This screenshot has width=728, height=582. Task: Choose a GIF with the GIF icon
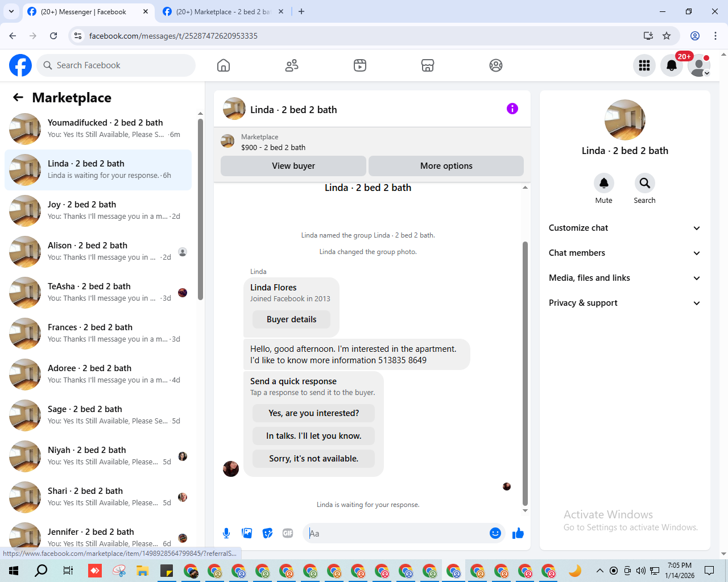[288, 533]
